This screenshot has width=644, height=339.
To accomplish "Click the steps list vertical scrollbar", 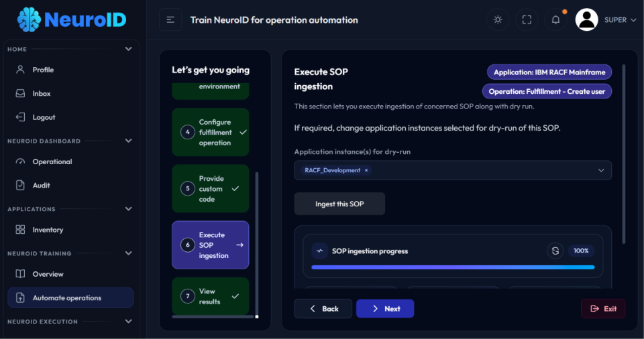I will point(257,242).
